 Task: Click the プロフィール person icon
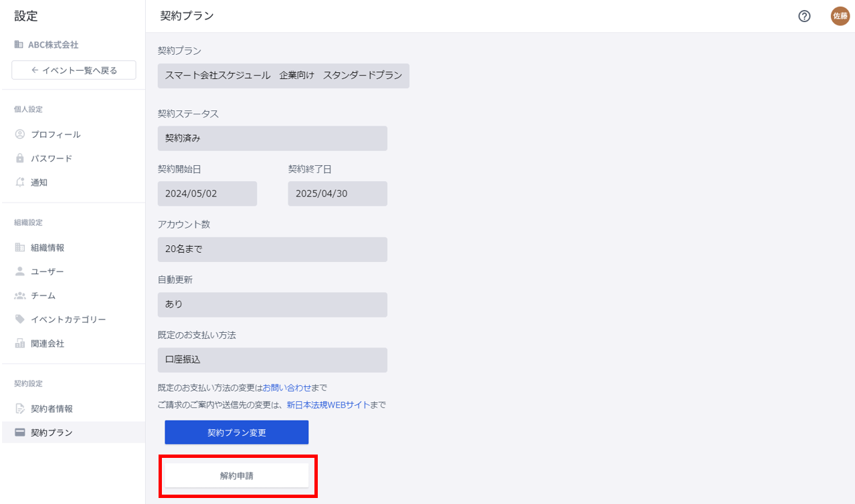tap(19, 134)
